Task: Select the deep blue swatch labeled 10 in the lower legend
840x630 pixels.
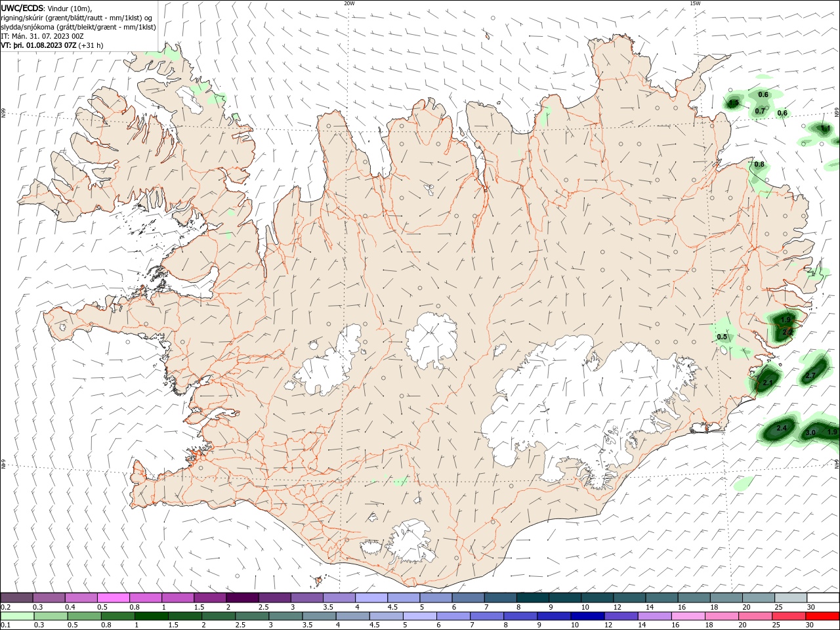Action: pos(586,616)
